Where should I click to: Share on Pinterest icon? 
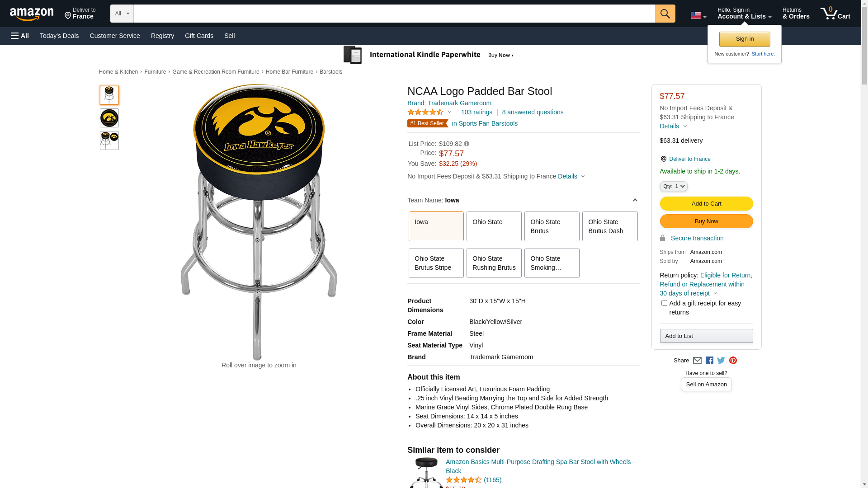coord(733,361)
